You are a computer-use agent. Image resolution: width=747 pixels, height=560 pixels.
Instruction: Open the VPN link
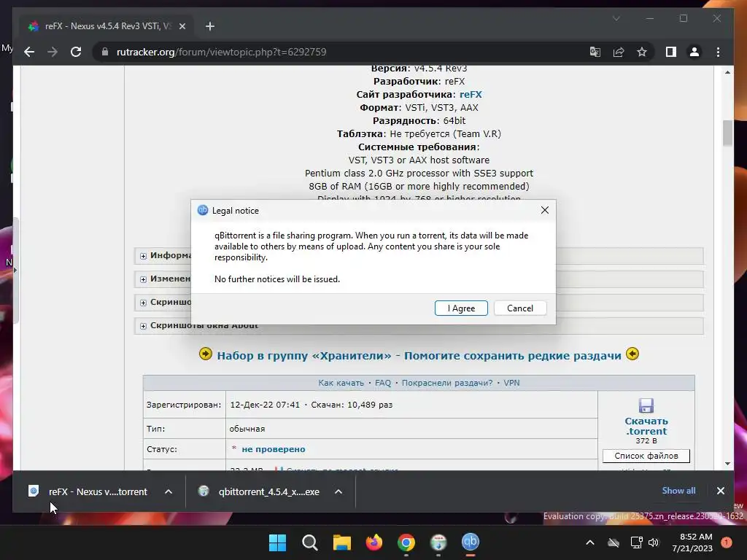(x=511, y=383)
